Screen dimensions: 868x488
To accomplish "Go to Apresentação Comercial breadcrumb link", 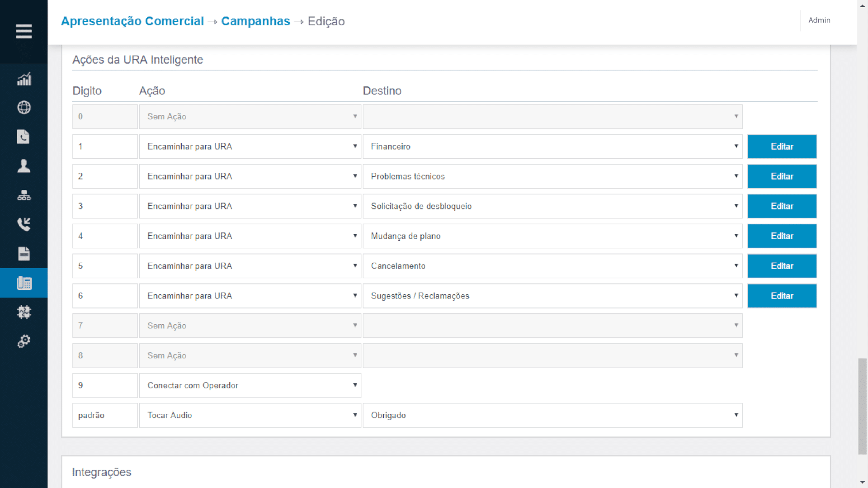I will [132, 21].
